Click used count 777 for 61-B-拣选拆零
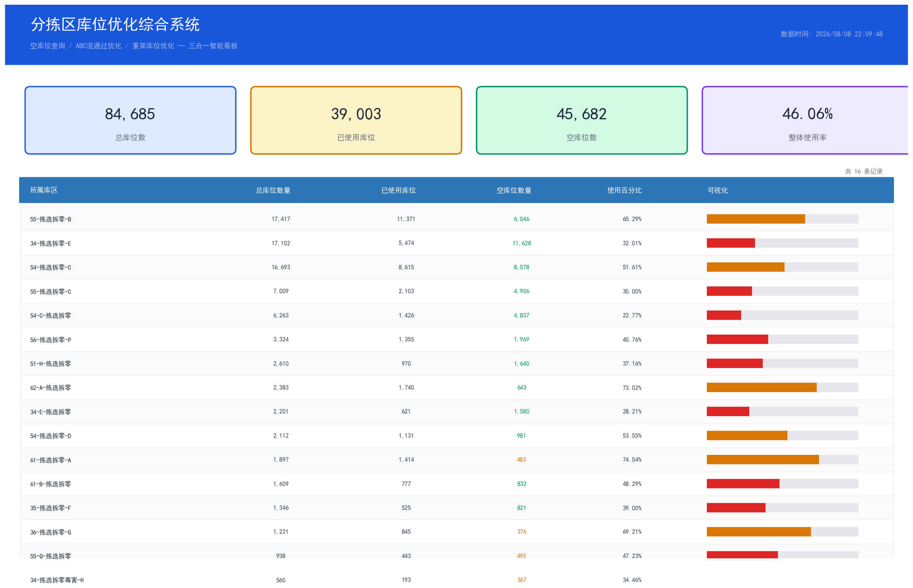Screen dimensions: 913x588 click(x=406, y=484)
